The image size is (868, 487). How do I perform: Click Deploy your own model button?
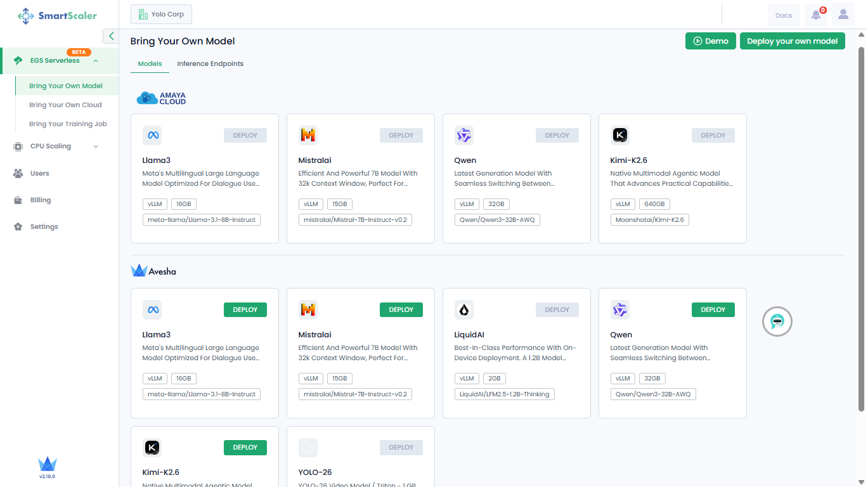point(793,41)
